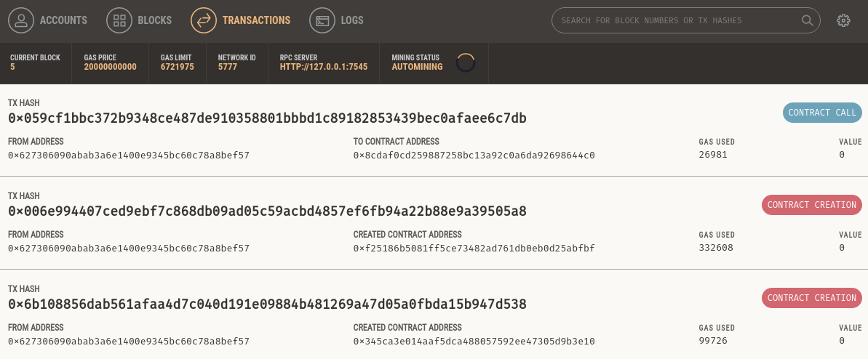
Task: Click CONTRACT CREATION badge for tx 0x6b1088…
Action: pos(811,298)
